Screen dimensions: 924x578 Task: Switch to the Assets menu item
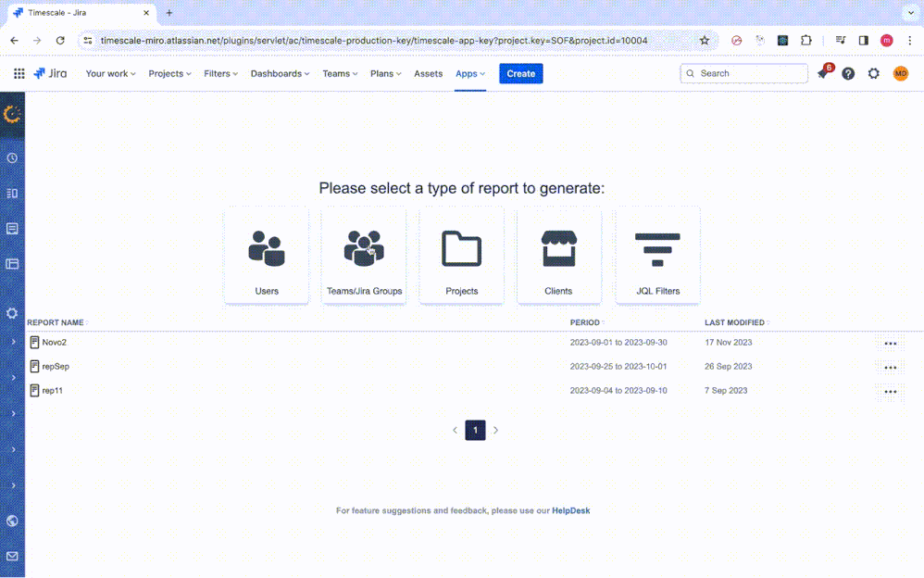428,73
